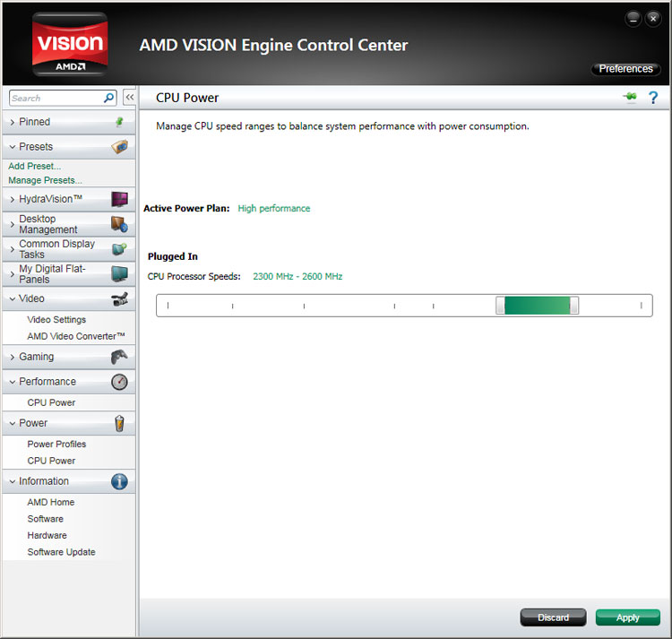Expand Desktop Management chevron
This screenshot has width=672, height=639.
[12, 224]
